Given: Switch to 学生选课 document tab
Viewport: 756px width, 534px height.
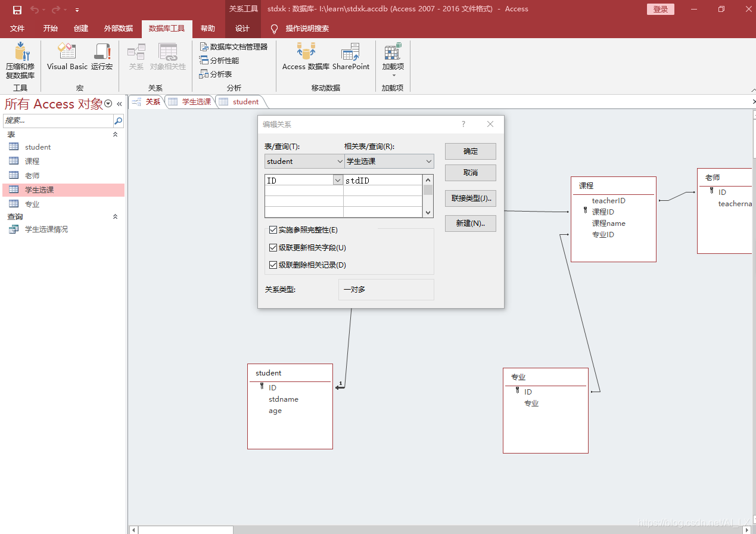Looking at the screenshot, I should (x=190, y=102).
